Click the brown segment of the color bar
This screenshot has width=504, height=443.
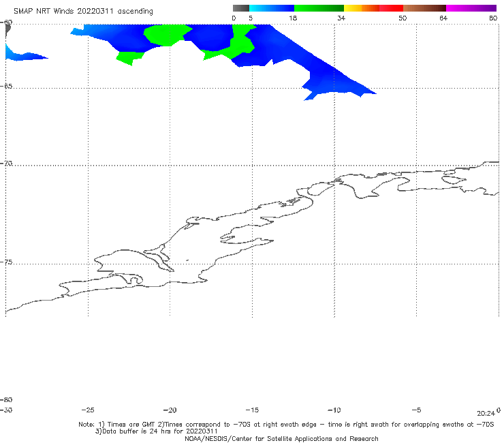[x=424, y=8]
